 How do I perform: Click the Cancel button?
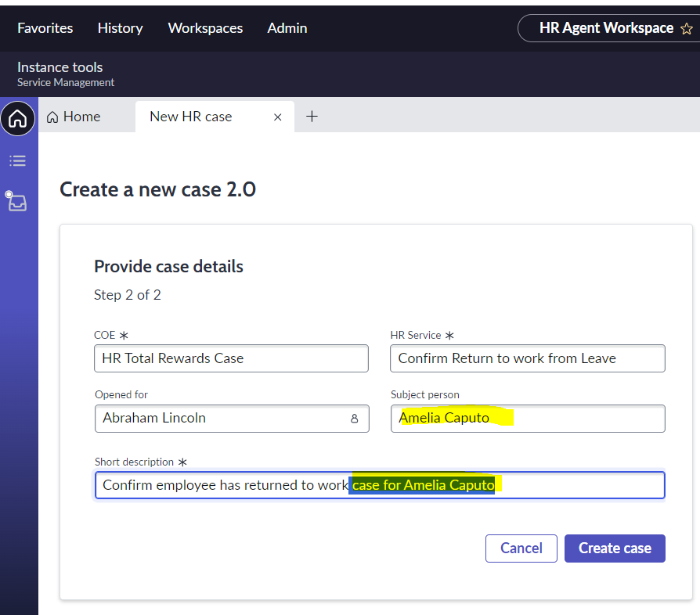(521, 548)
